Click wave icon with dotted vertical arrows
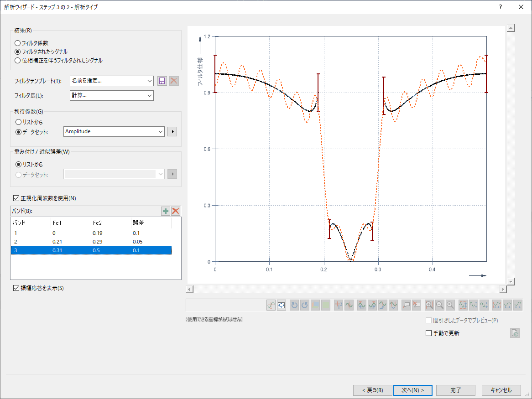 [484, 305]
